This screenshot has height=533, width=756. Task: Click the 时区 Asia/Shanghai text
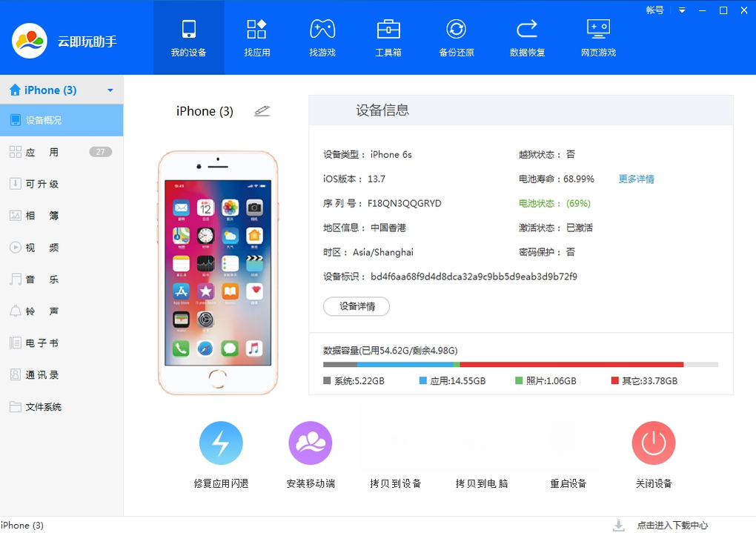[368, 252]
